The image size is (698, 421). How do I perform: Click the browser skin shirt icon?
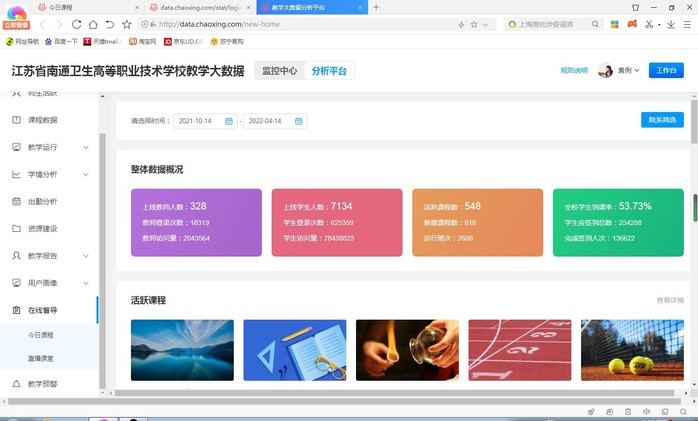(x=635, y=8)
